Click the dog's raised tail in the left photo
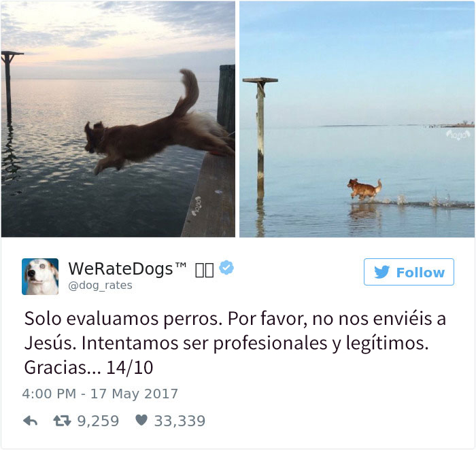This screenshot has width=476, height=450. (187, 91)
